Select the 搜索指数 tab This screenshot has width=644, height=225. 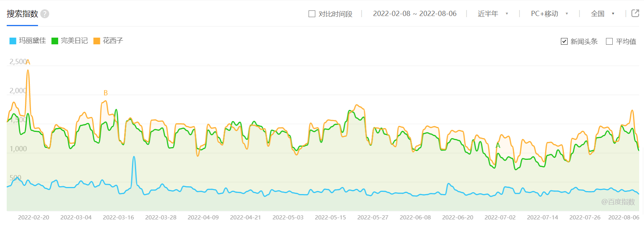[22, 14]
